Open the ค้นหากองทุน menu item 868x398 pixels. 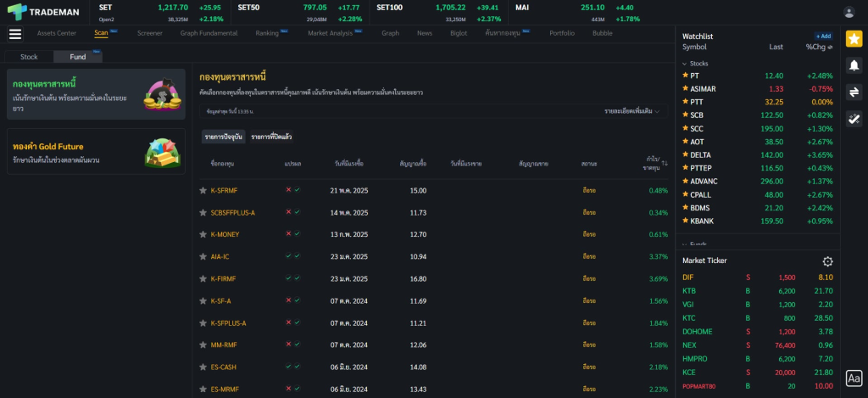pos(503,33)
